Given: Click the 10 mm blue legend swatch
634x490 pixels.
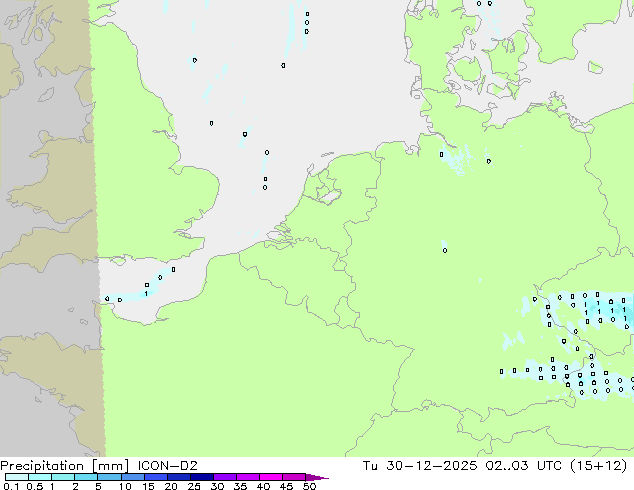Looking at the screenshot, I should click(x=132, y=477).
